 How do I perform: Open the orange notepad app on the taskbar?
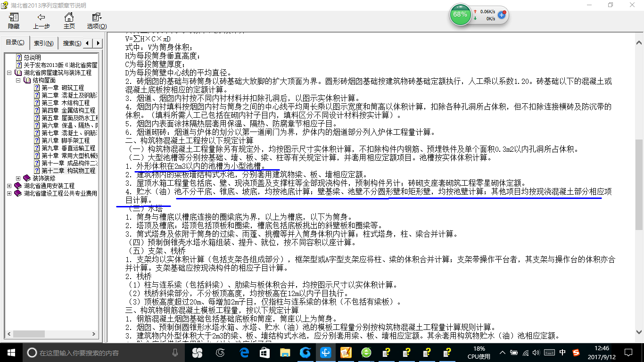click(x=346, y=352)
